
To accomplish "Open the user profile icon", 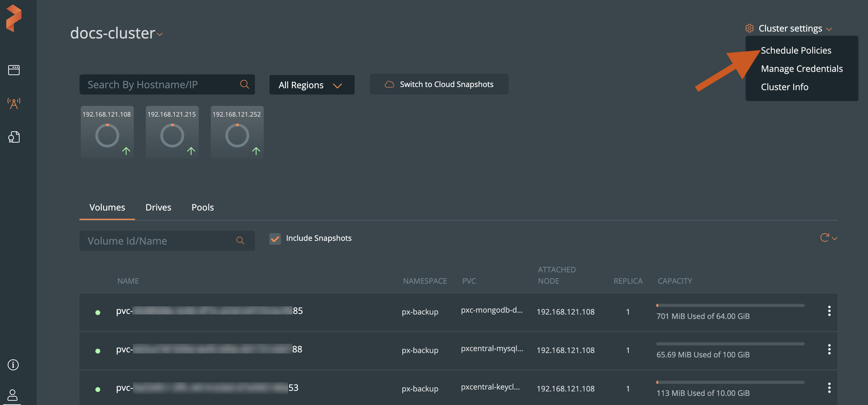I will coord(13,395).
